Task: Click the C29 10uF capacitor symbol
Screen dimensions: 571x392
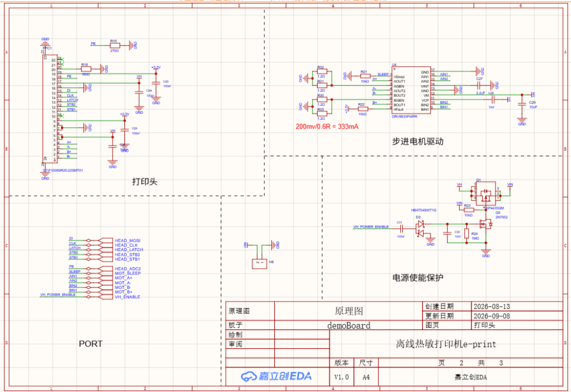Action: click(x=522, y=105)
